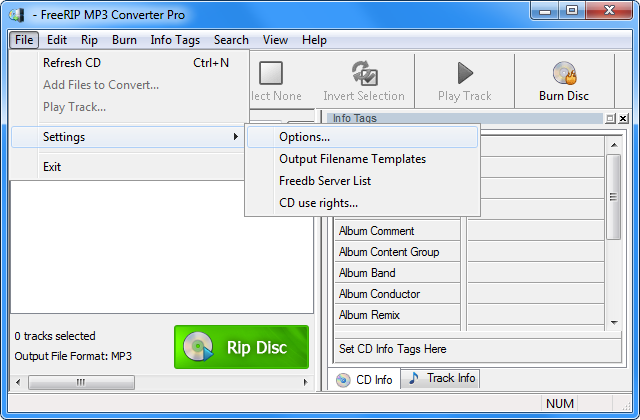Screen dimensions: 640x420
Task: Choose Refresh CD from File menu
Action: tap(129, 63)
